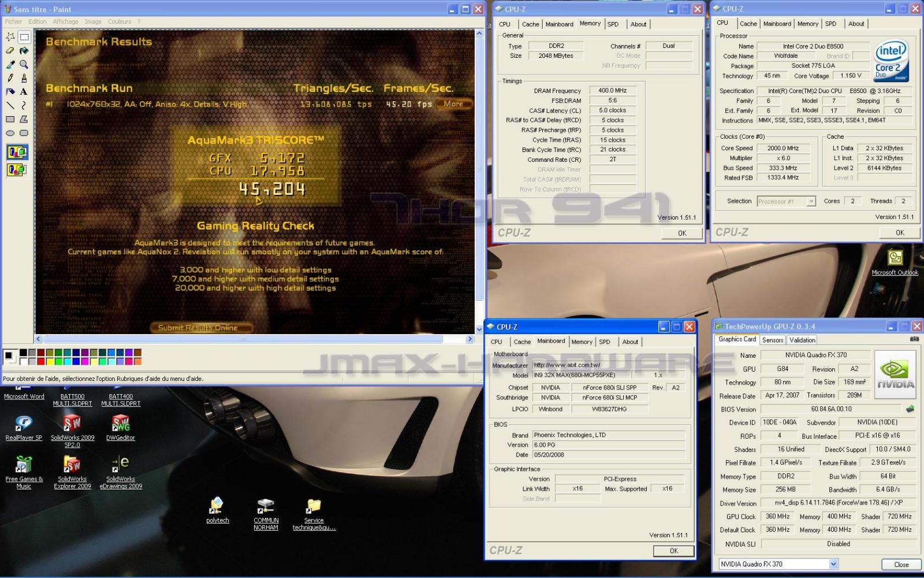Click the Close button in GPU-Z
The height and width of the screenshot is (578, 924).
pos(901,565)
